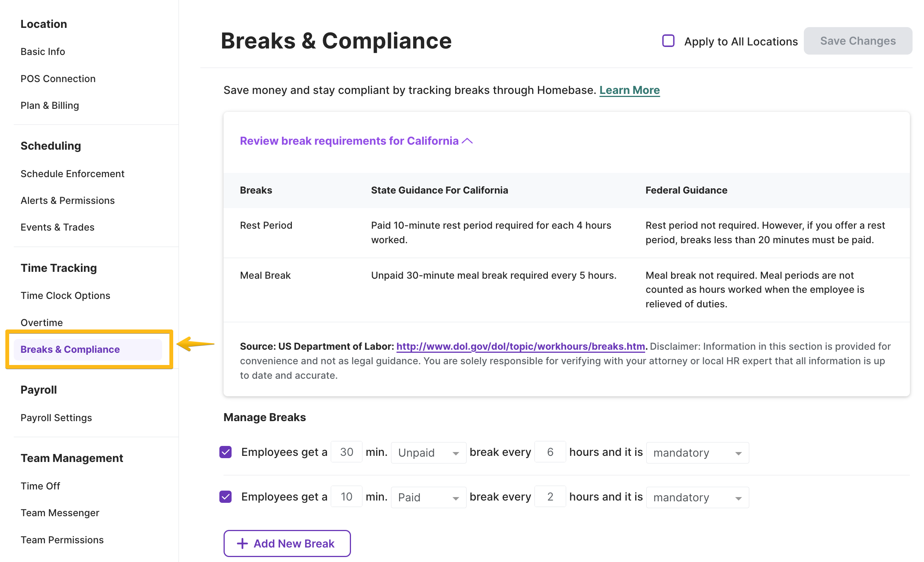Edit the 30-minute break duration field

(346, 452)
